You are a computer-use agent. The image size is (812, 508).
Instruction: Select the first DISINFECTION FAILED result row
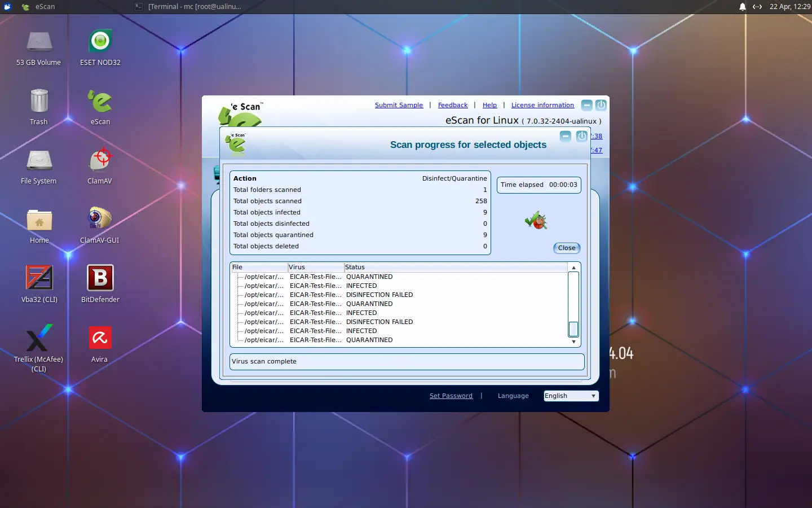(x=400, y=295)
